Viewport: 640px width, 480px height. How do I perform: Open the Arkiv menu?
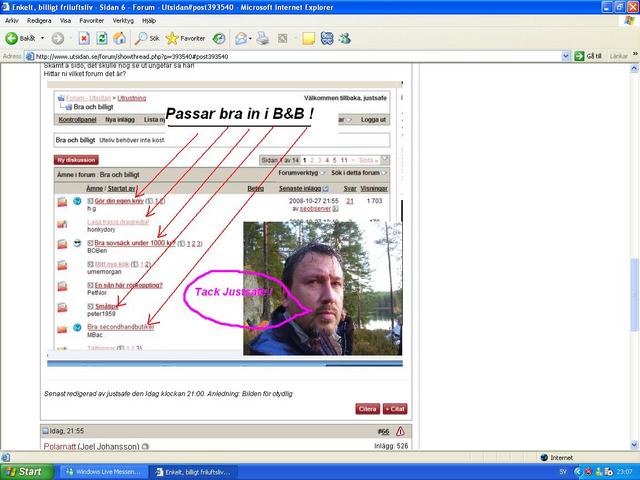coord(11,20)
